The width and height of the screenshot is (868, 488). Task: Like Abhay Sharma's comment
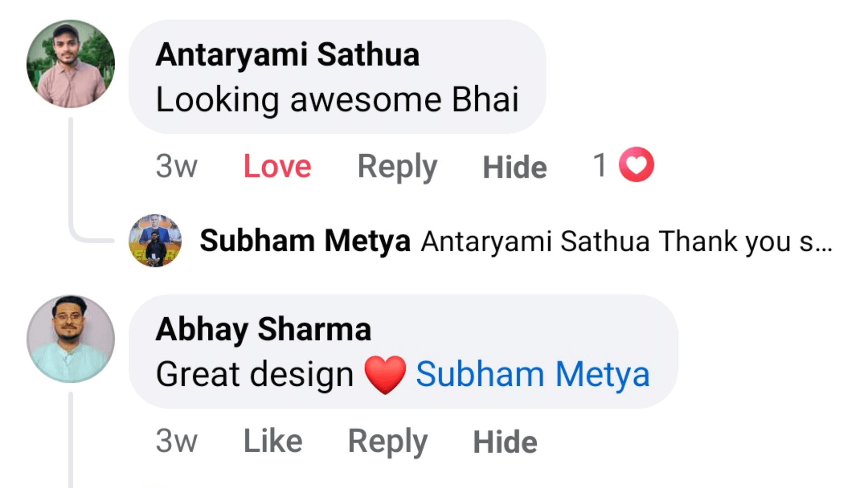coord(273,441)
